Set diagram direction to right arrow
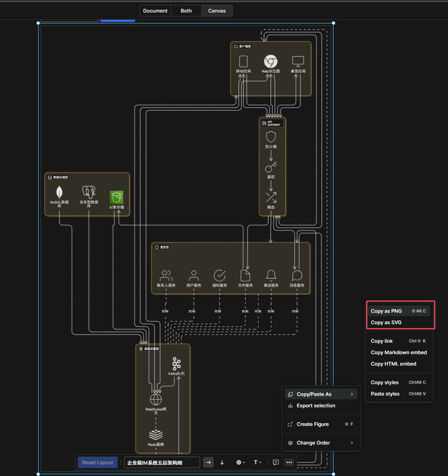448x476 pixels. (208, 462)
